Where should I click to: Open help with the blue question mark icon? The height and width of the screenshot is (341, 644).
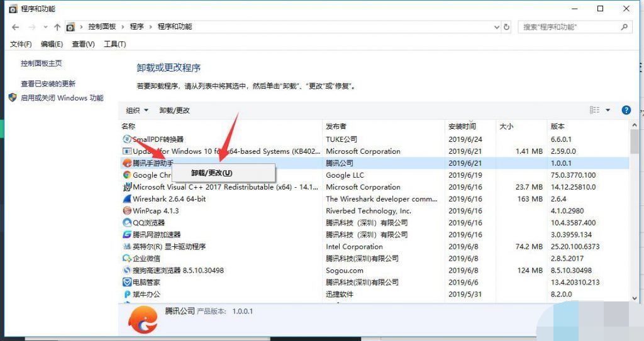[626, 110]
